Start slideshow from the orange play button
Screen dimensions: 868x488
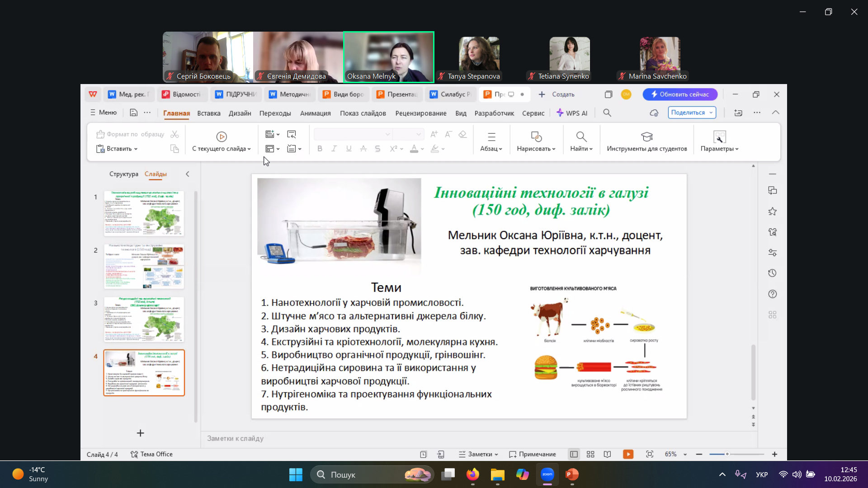click(628, 454)
